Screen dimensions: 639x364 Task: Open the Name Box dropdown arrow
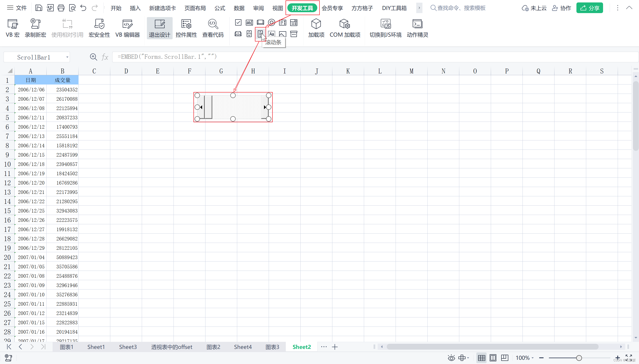coord(67,57)
